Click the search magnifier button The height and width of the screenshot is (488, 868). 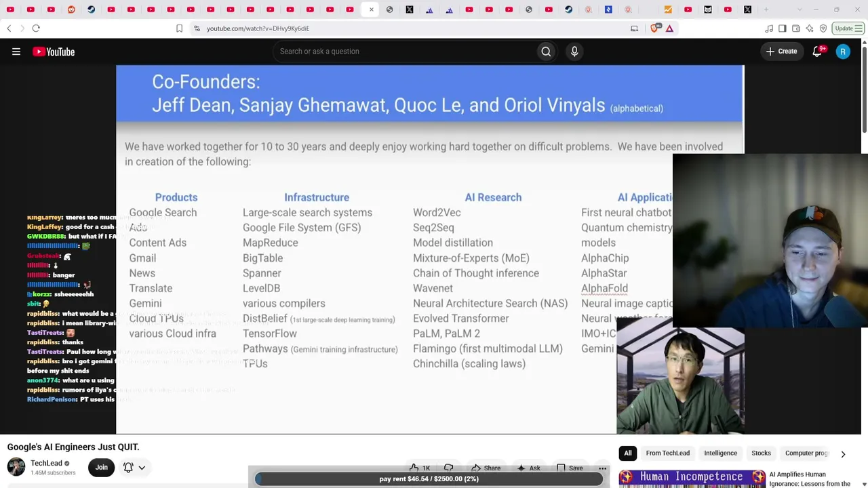pyautogui.click(x=546, y=52)
